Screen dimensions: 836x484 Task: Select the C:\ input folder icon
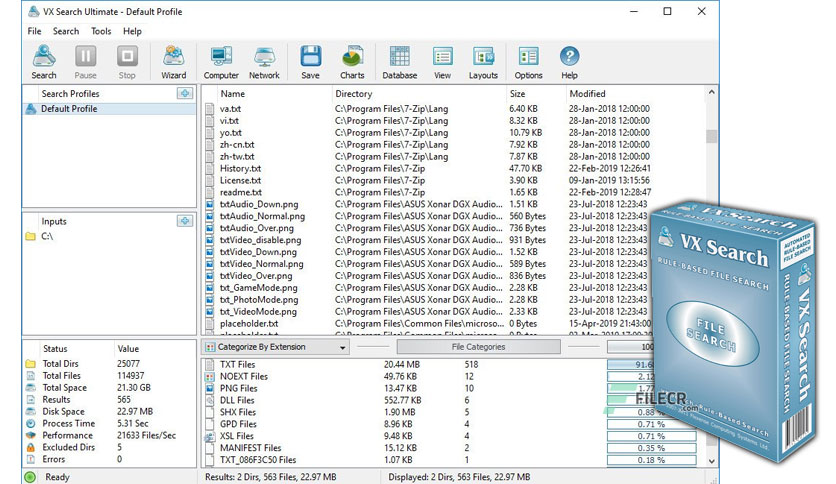tap(30, 236)
